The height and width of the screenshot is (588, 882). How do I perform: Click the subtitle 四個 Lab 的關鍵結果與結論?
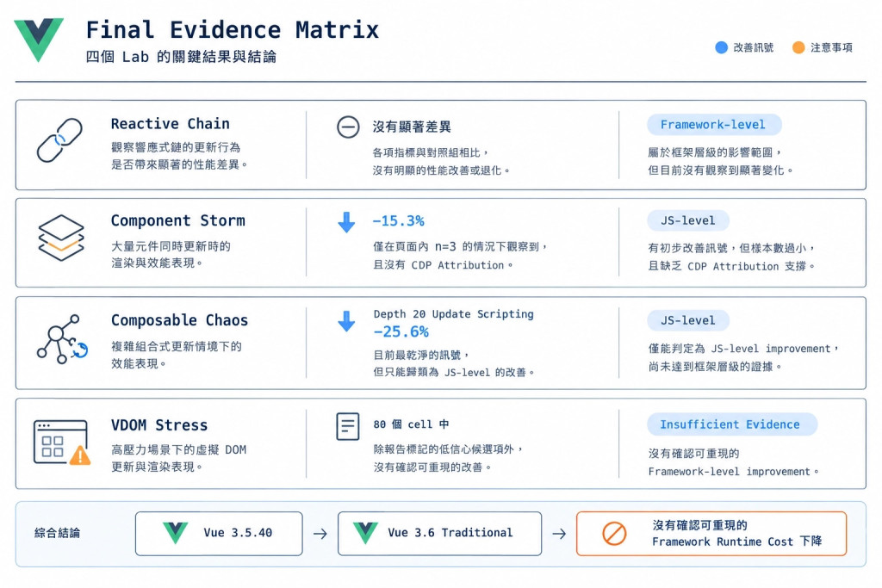pyautogui.click(x=181, y=57)
